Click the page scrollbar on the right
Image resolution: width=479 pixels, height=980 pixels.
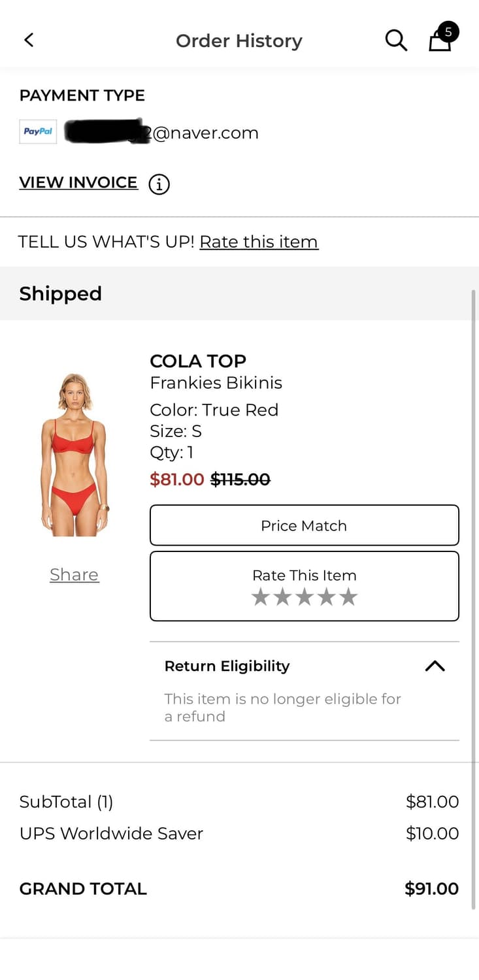click(x=474, y=588)
